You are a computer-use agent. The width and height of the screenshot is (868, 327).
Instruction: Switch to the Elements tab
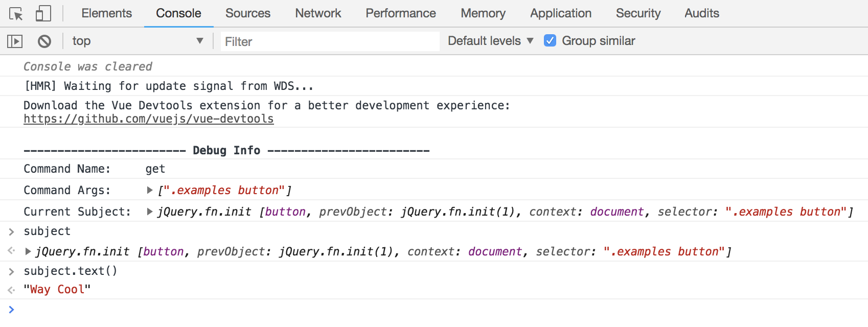click(106, 13)
